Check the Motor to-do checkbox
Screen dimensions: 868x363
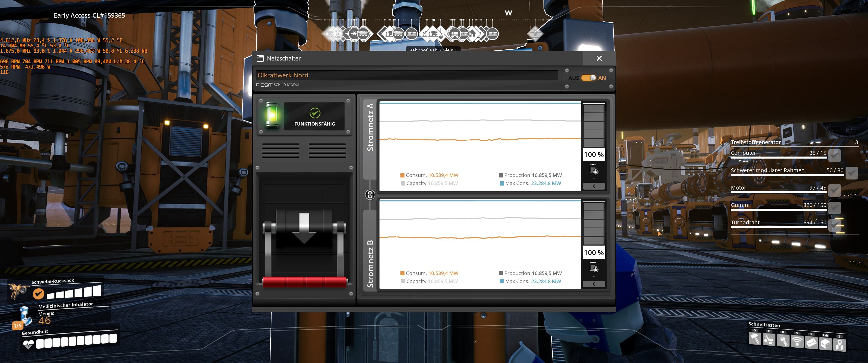click(x=834, y=190)
